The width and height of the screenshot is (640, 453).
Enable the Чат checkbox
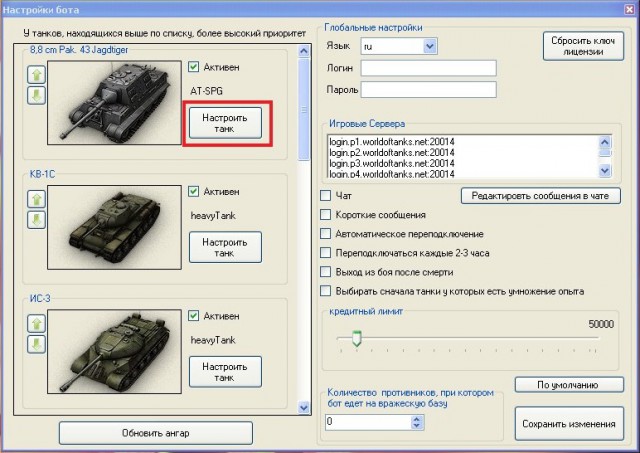(x=325, y=195)
